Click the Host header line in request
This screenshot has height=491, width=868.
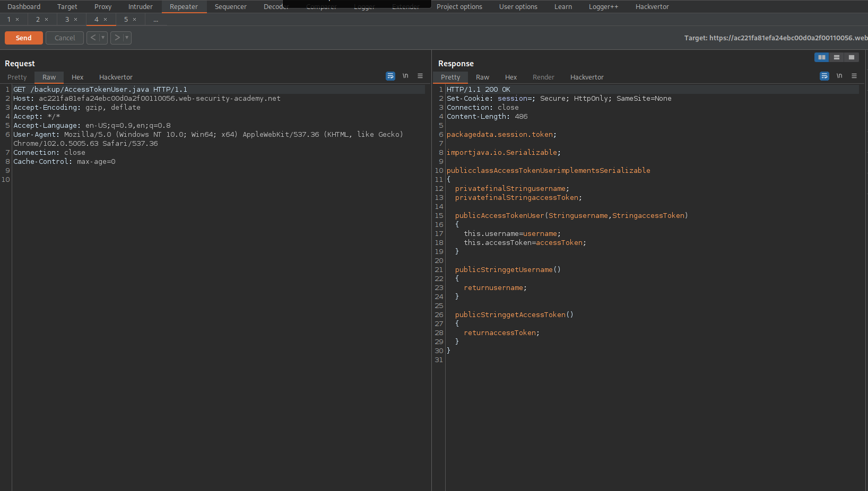click(147, 99)
